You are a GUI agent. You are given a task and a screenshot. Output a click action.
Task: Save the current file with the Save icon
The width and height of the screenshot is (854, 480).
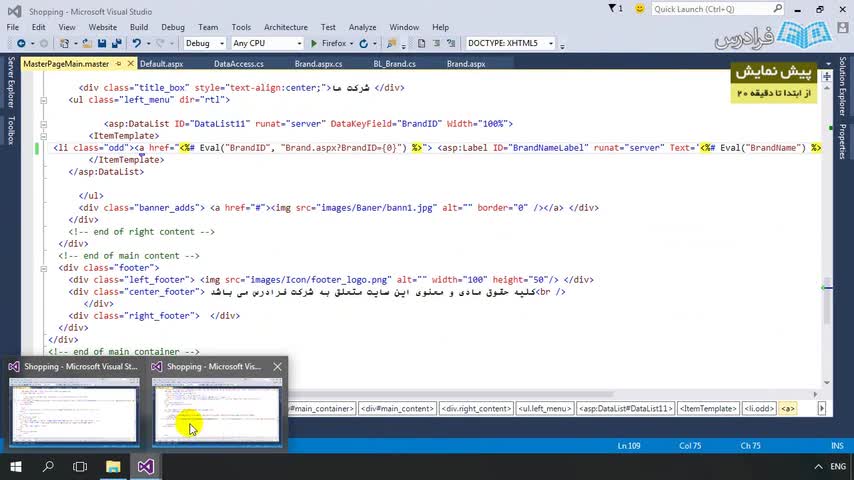102,43
